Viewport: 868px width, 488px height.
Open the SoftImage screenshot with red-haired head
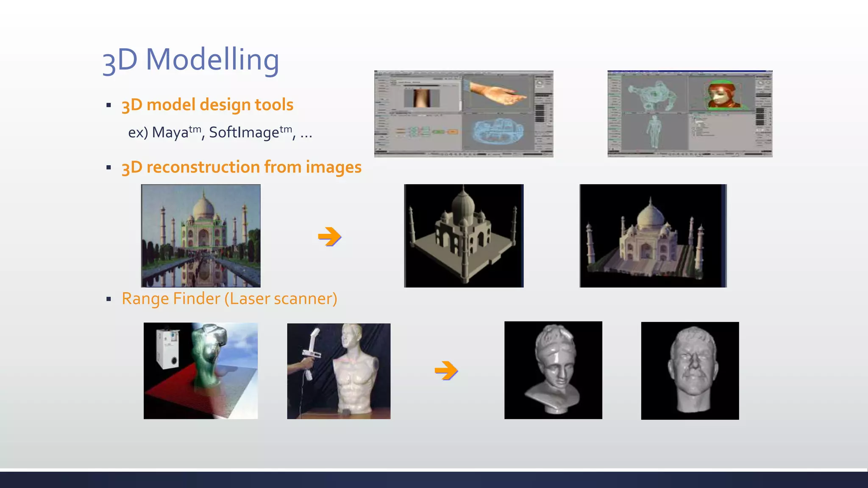(x=690, y=114)
